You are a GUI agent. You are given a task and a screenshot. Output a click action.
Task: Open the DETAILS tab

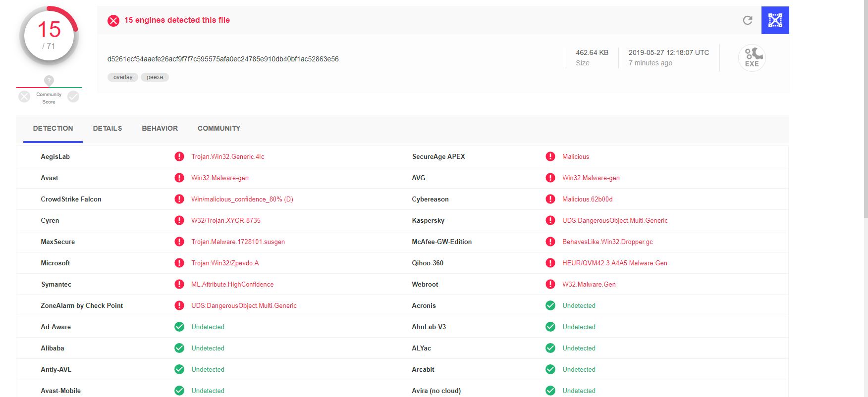pyautogui.click(x=108, y=128)
